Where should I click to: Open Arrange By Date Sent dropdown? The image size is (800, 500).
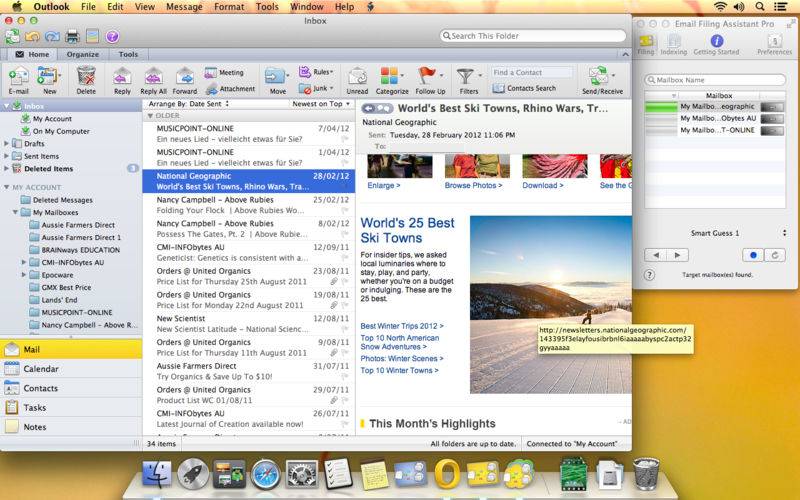tap(189, 104)
